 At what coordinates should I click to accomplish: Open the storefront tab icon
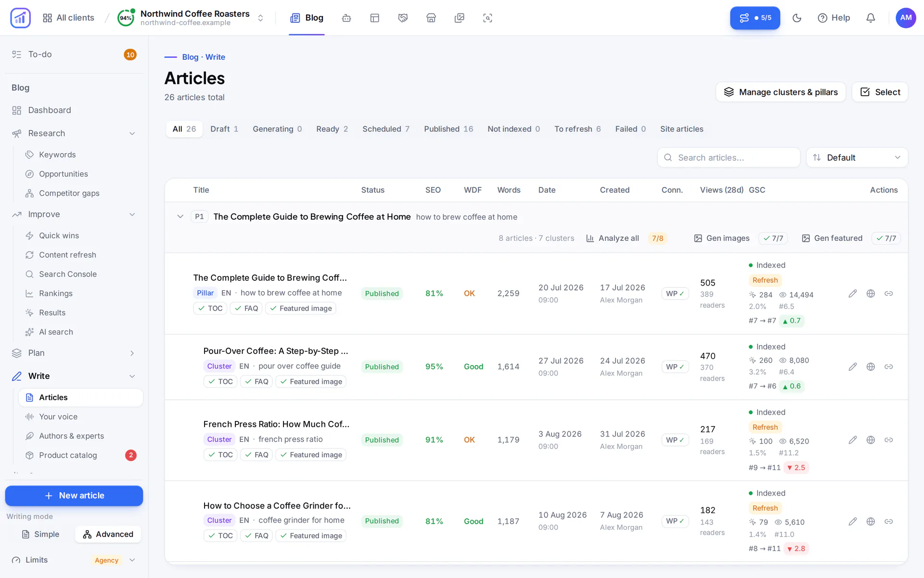click(x=431, y=18)
